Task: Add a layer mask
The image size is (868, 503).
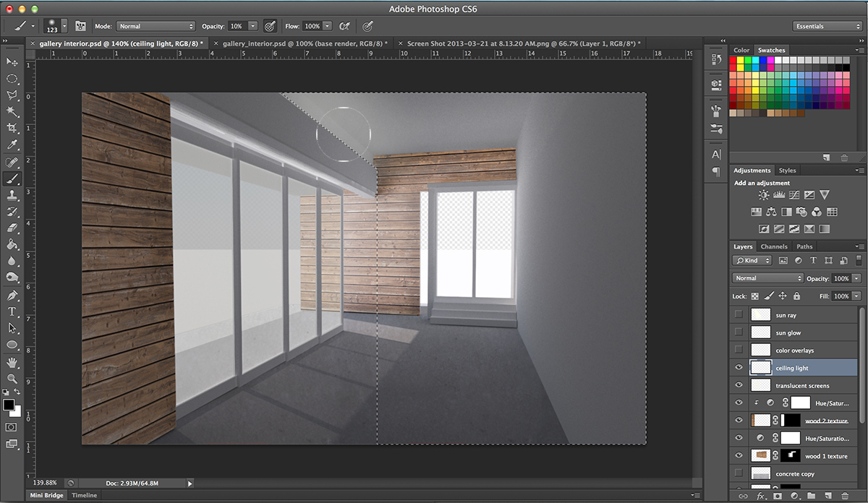Action: 777,496
